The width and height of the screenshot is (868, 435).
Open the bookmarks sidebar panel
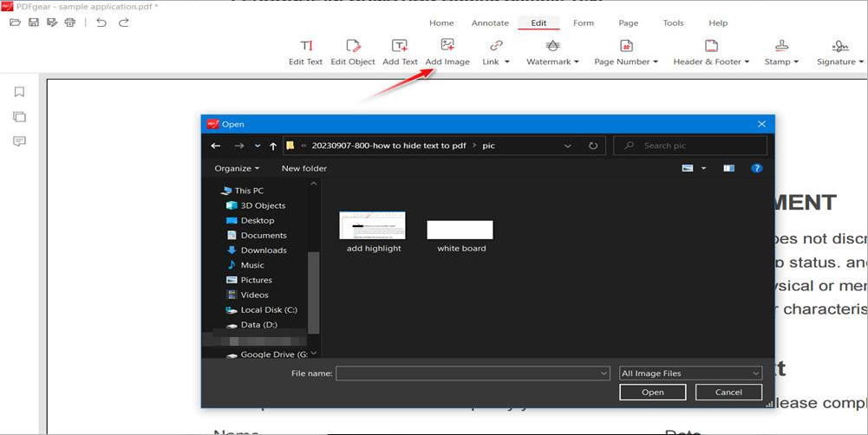[x=19, y=92]
